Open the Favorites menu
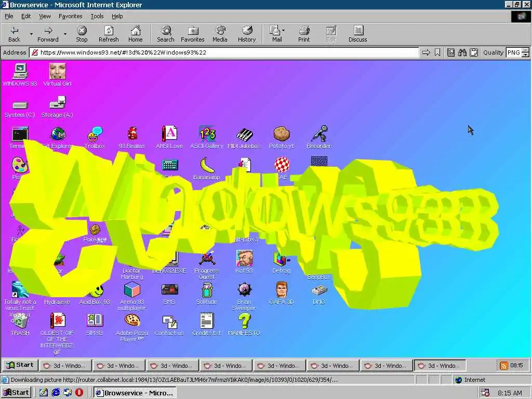The height and width of the screenshot is (399, 532). [x=70, y=16]
